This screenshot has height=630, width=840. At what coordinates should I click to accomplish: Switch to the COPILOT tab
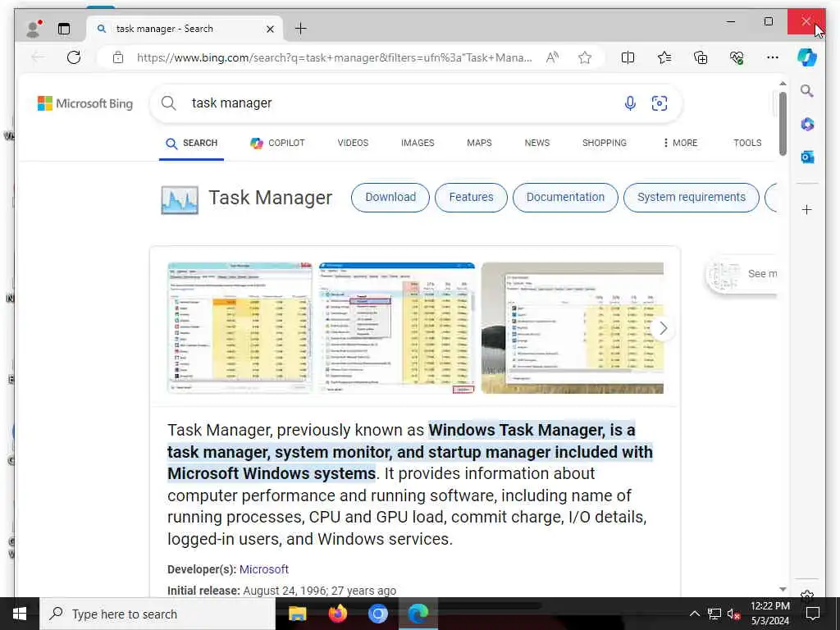[x=277, y=143]
